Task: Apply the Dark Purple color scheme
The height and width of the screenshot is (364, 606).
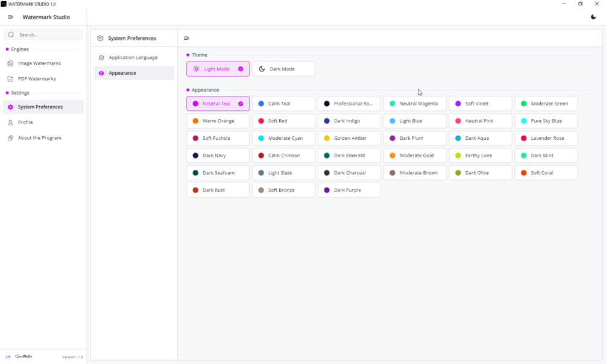Action: tap(349, 190)
